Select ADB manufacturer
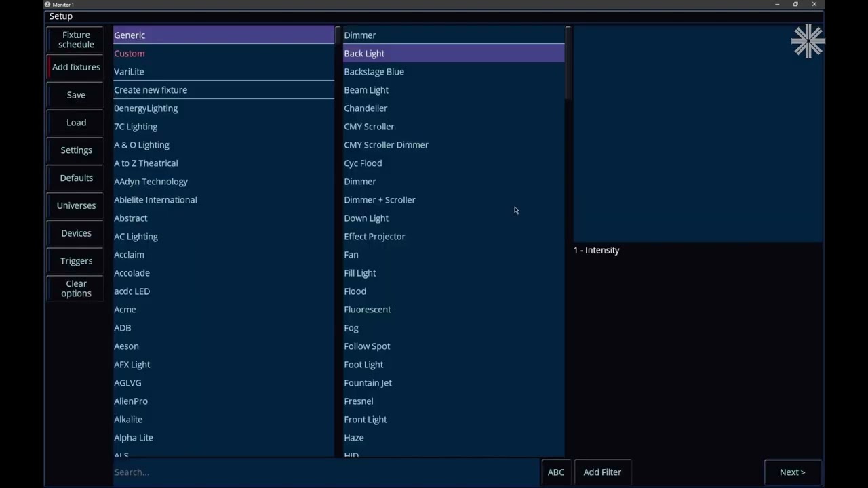Image resolution: width=868 pixels, height=488 pixels. pos(224,328)
